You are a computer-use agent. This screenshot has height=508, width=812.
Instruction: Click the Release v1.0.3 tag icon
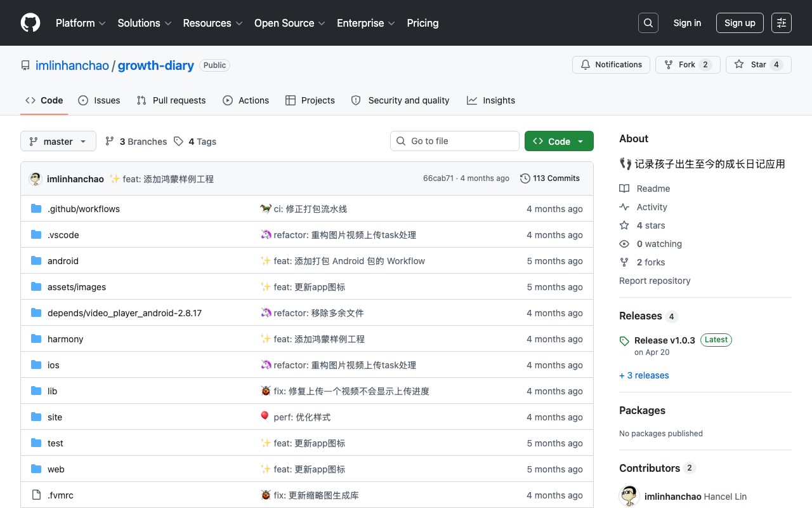click(x=624, y=341)
